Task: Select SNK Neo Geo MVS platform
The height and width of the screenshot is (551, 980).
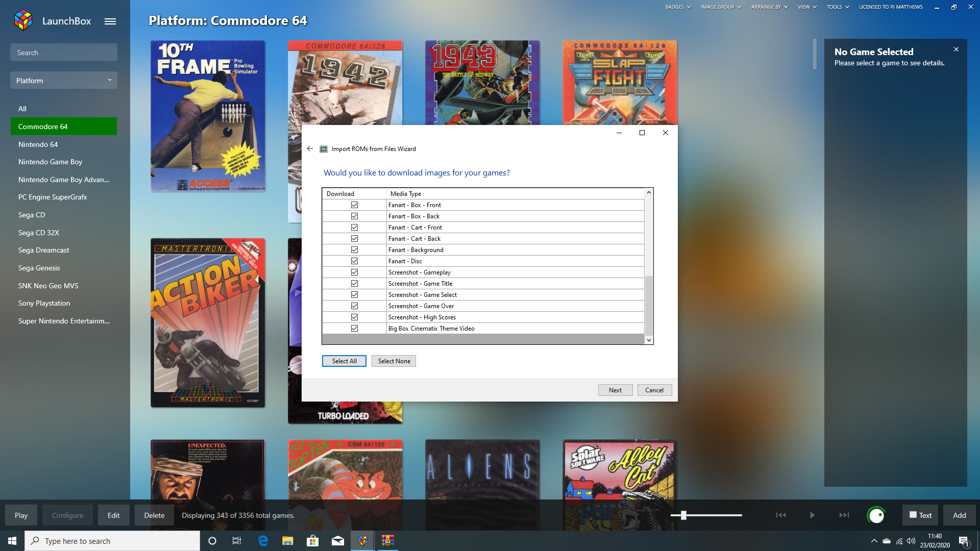Action: tap(64, 286)
